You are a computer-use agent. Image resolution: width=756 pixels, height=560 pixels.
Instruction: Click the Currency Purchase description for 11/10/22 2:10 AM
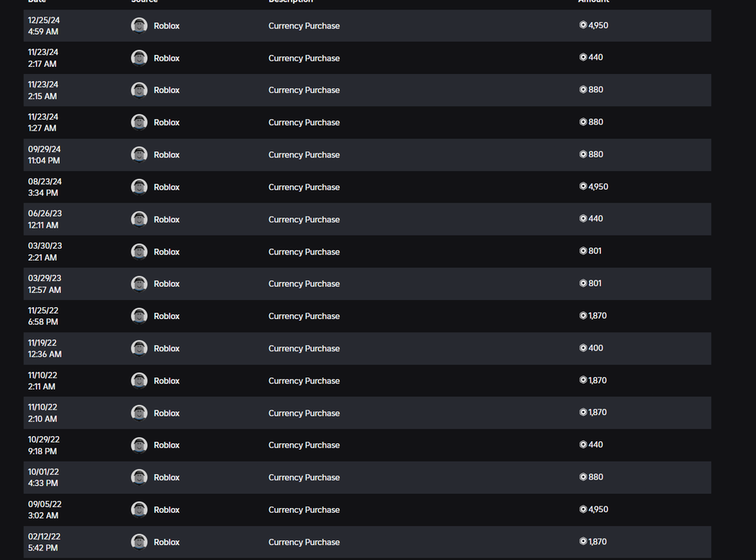(304, 414)
